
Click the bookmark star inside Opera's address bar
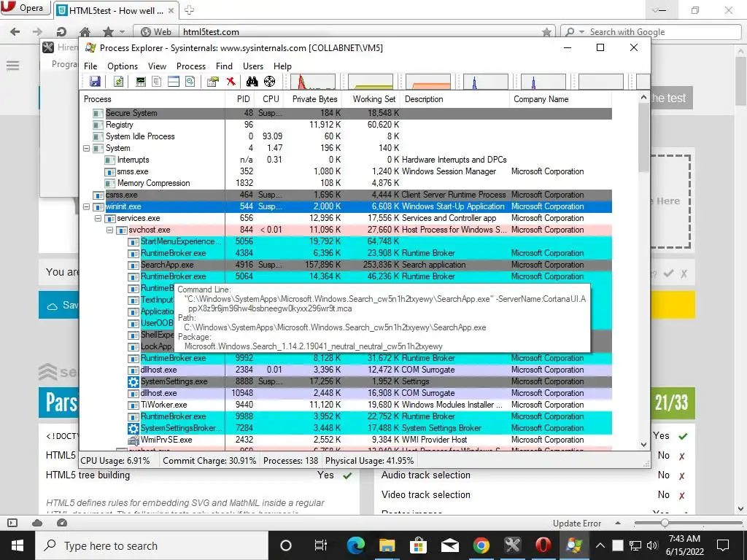coord(546,32)
